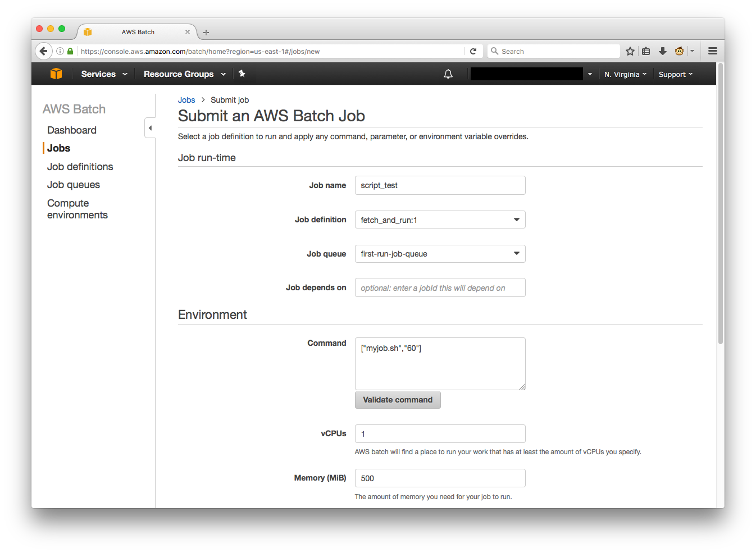
Task: Click the "Submit an AWS Batch Job" heading
Action: point(271,116)
